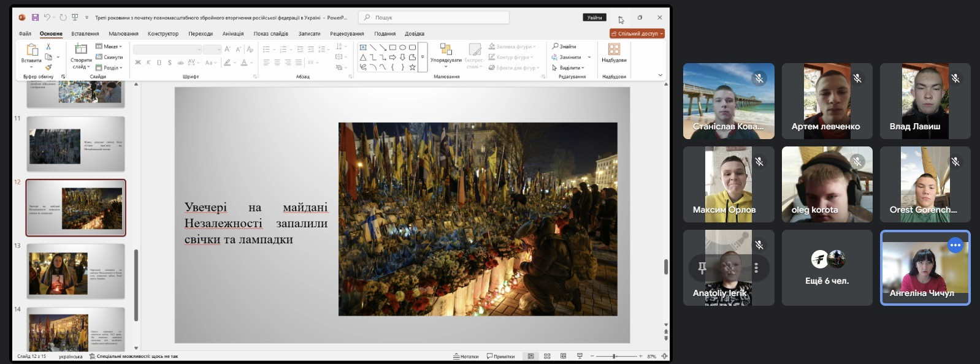Click the Вставити paste clipboard icon
Screen dimensions: 980x364
(31, 50)
